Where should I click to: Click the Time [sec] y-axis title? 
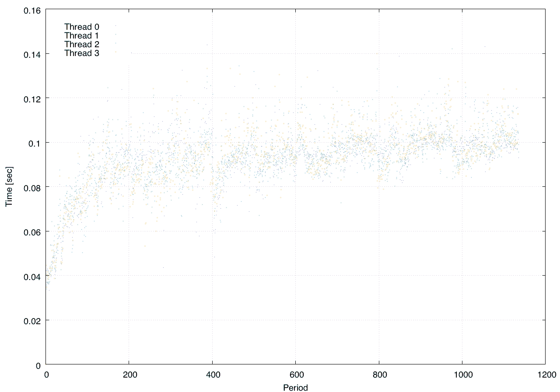tap(9, 187)
